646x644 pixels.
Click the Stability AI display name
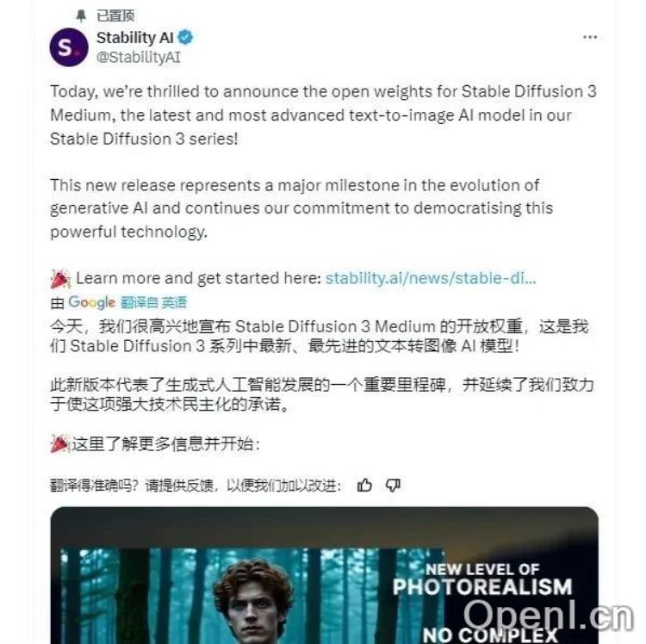click(134, 38)
